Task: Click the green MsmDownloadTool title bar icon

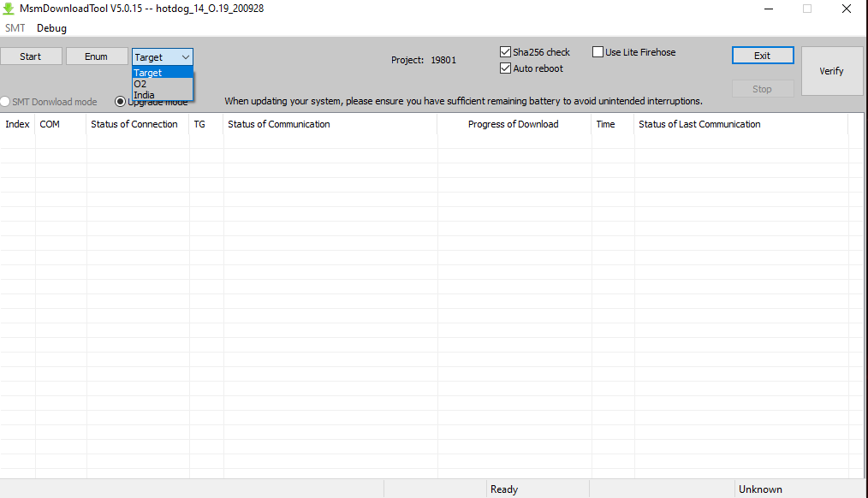Action: (12, 9)
